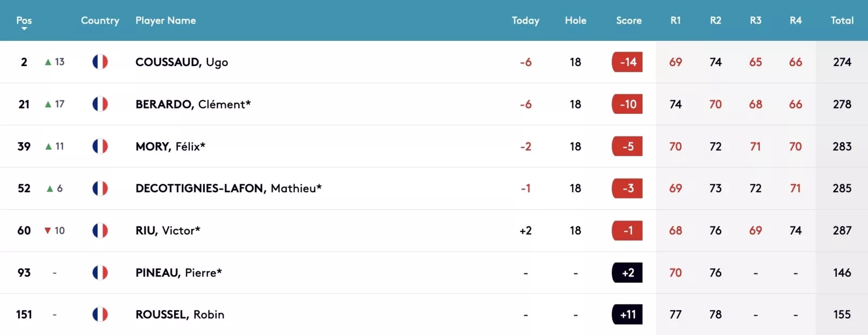The image size is (868, 335).
Task: Click the French flag beside RIU, Victor
Action: pos(100,230)
